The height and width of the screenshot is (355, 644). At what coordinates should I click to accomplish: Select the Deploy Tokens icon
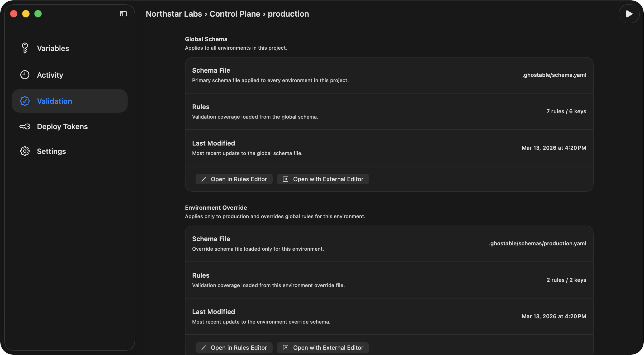pos(25,126)
